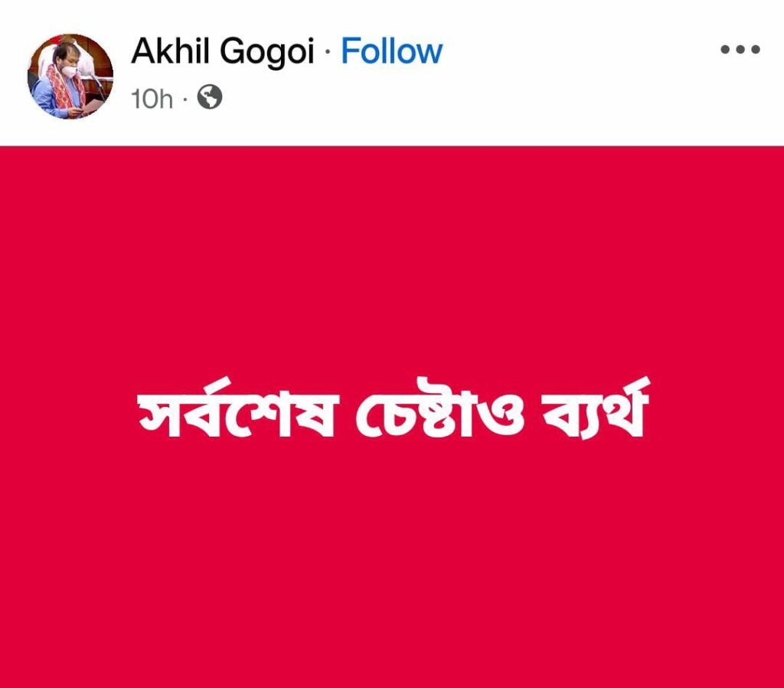
Task: Click the dot separator before Follow
Action: (x=328, y=51)
